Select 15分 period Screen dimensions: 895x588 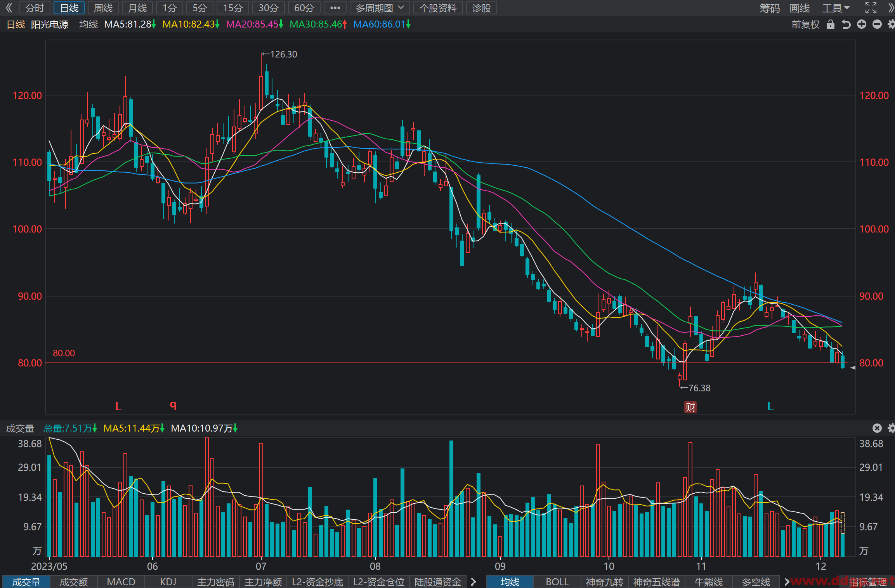tap(233, 8)
